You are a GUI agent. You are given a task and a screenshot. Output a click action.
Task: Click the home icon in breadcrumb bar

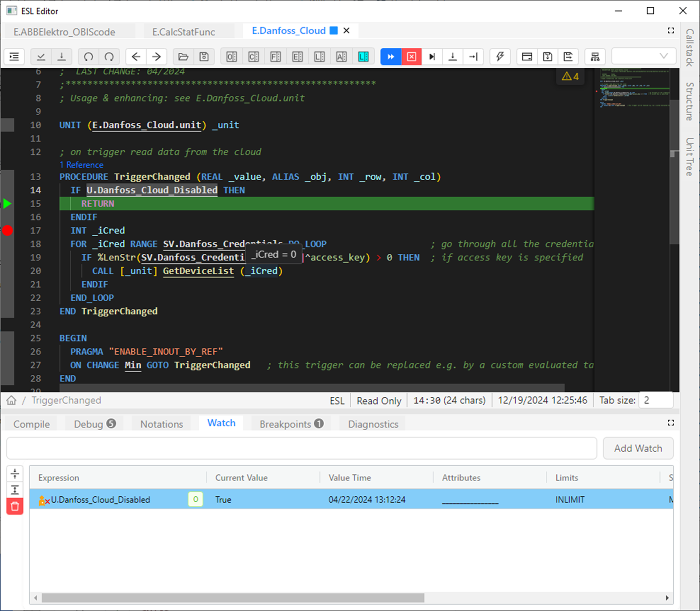[11, 401]
